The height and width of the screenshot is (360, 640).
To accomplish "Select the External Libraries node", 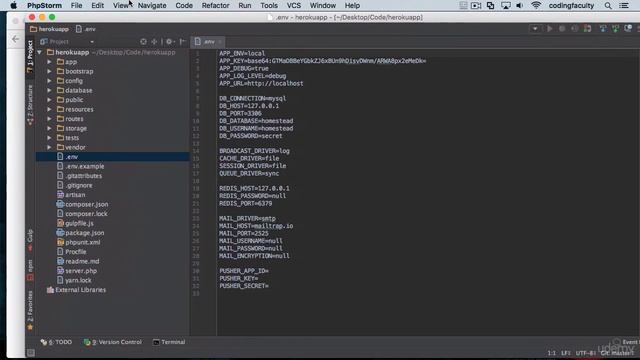I will click(76, 290).
